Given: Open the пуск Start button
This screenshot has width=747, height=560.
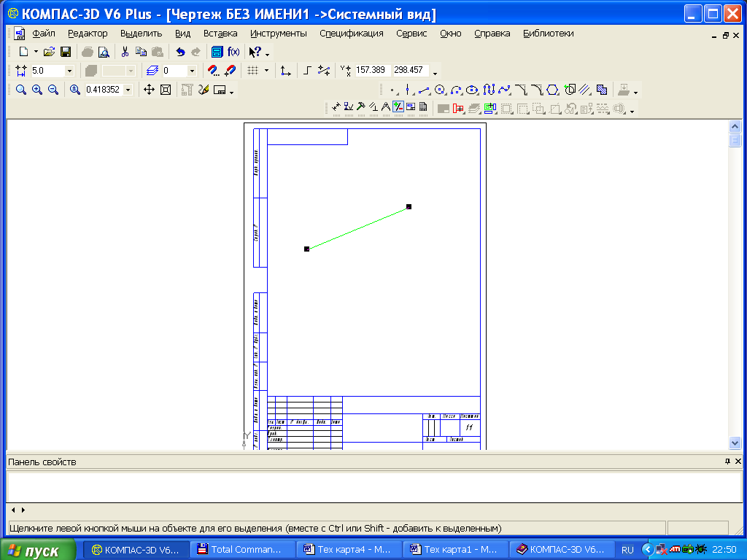Looking at the screenshot, I should tap(38, 550).
